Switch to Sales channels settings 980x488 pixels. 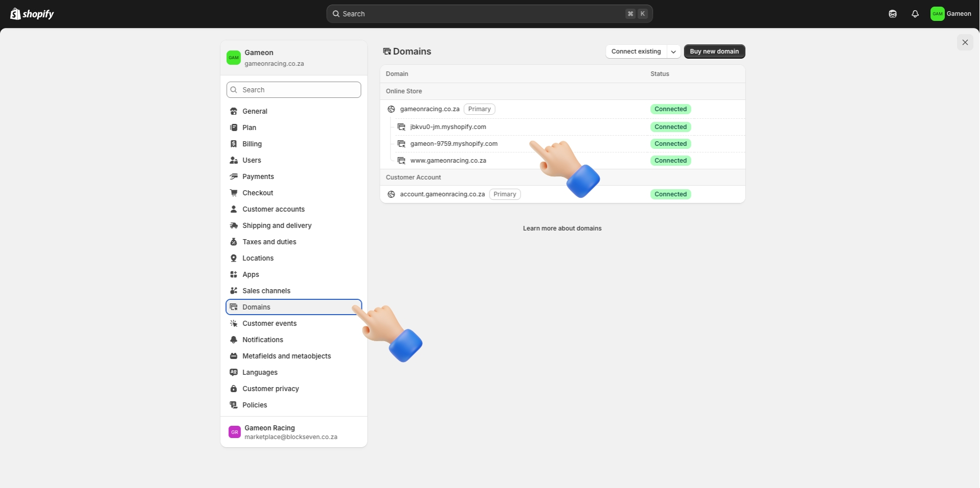tap(266, 291)
